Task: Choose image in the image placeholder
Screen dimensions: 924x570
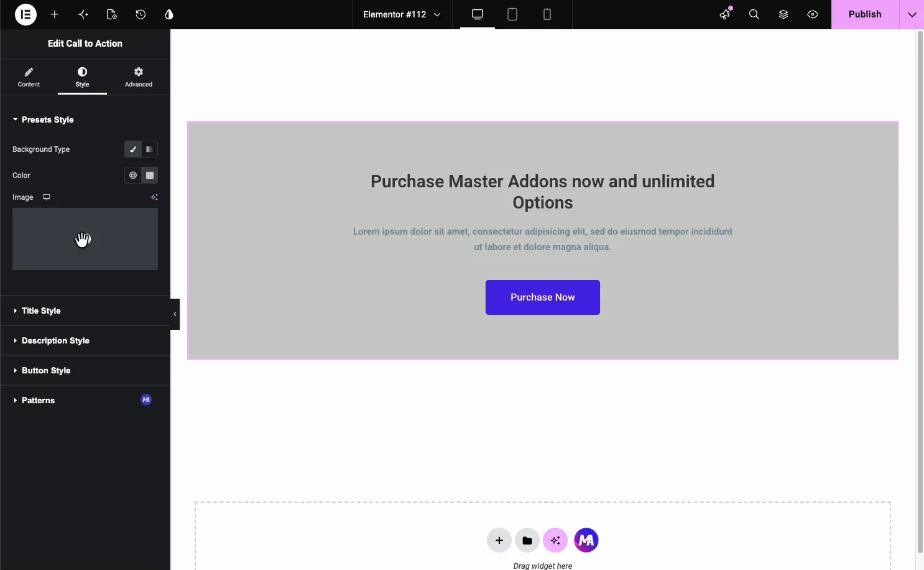Action: [x=85, y=239]
